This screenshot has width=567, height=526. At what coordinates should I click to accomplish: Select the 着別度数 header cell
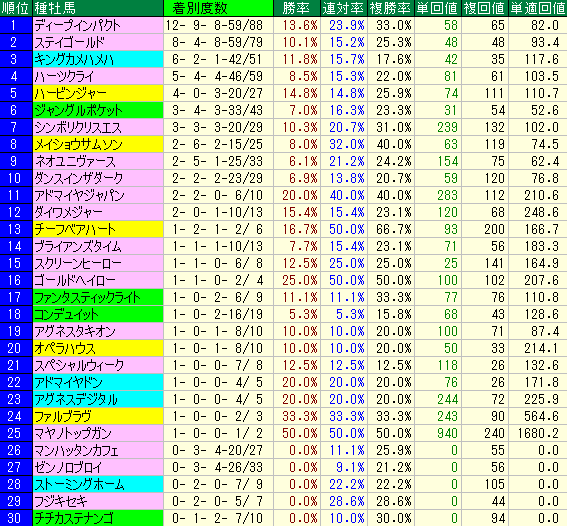coord(218,8)
